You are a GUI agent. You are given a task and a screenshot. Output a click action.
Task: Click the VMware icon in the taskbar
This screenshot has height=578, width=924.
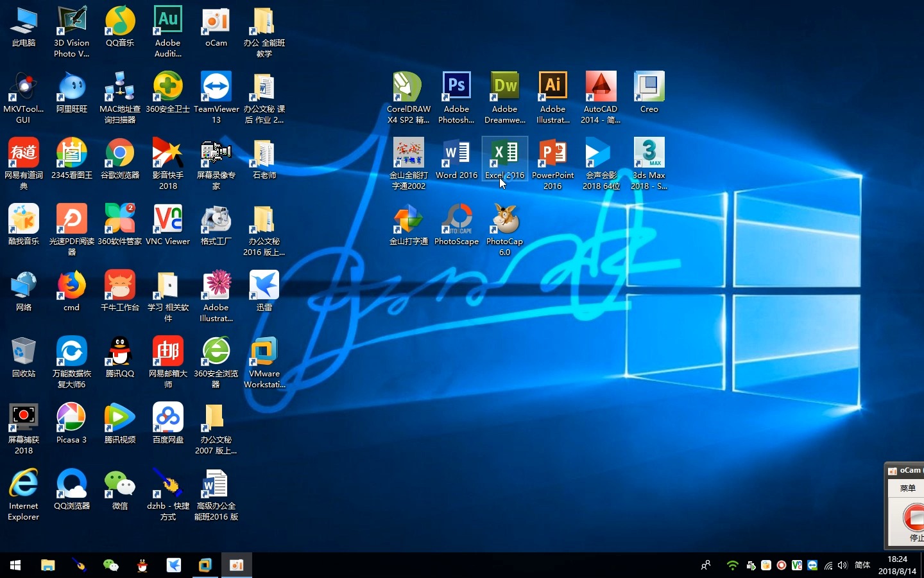pyautogui.click(x=205, y=565)
